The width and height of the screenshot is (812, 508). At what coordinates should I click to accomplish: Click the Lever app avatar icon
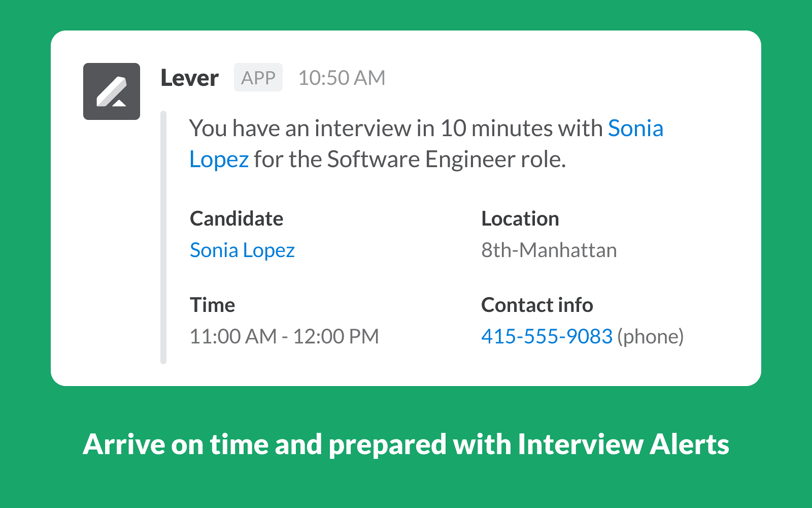[x=112, y=91]
